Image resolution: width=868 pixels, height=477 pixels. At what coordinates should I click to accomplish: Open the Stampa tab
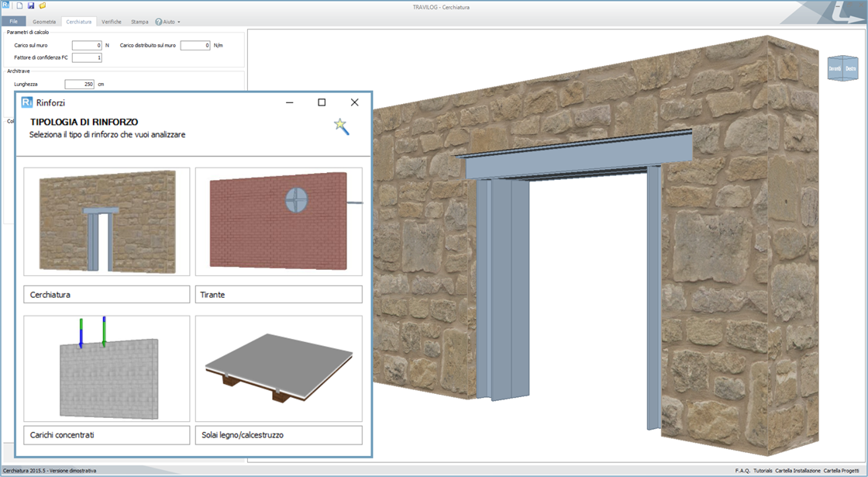[x=139, y=22]
